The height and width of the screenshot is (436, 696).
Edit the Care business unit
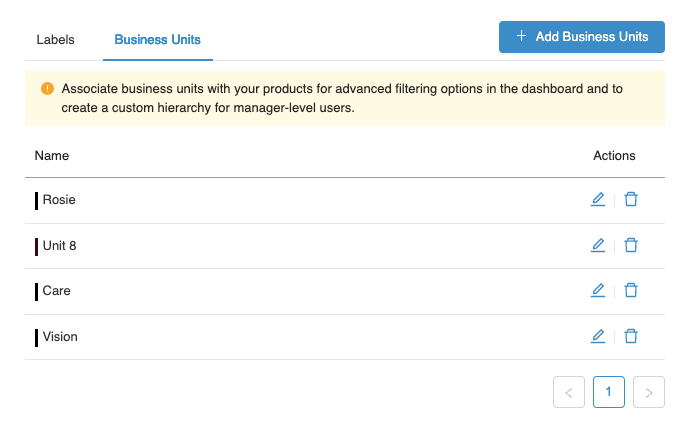(598, 290)
